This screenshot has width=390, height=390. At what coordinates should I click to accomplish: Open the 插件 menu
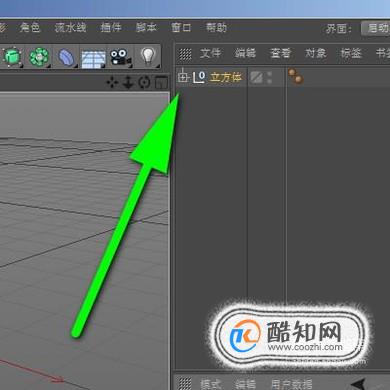[111, 27]
